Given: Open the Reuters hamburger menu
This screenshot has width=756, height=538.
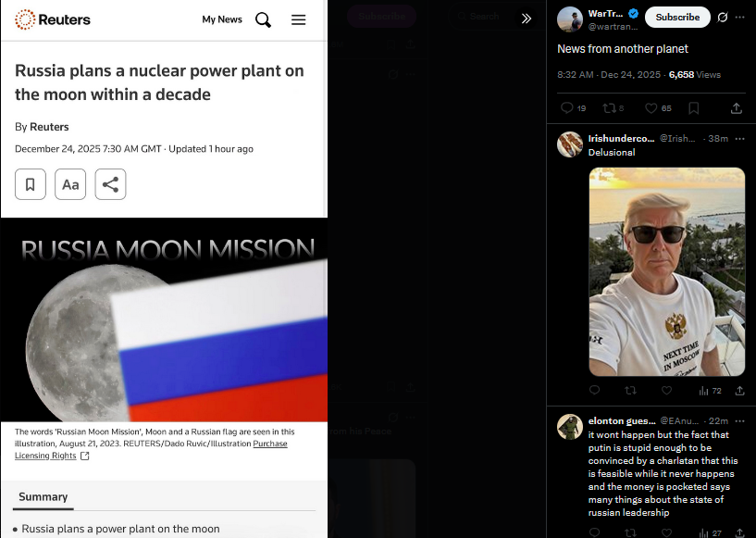Looking at the screenshot, I should (299, 19).
